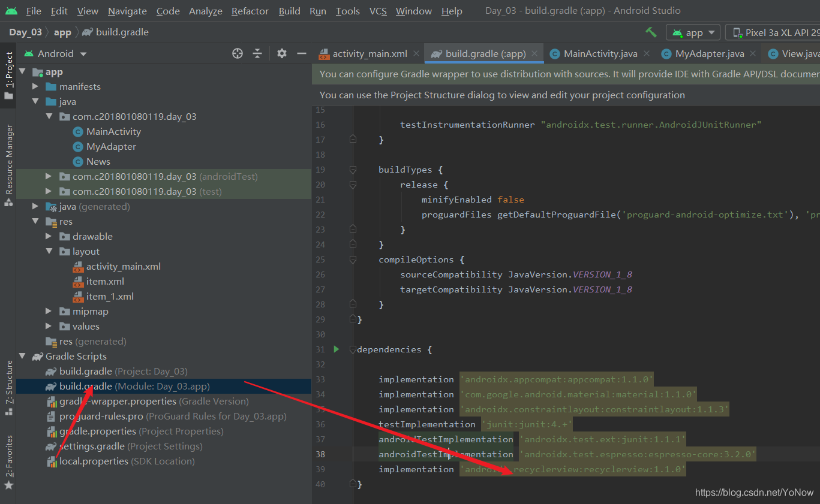Open the app run configuration dropdown
820x504 pixels.
(693, 32)
